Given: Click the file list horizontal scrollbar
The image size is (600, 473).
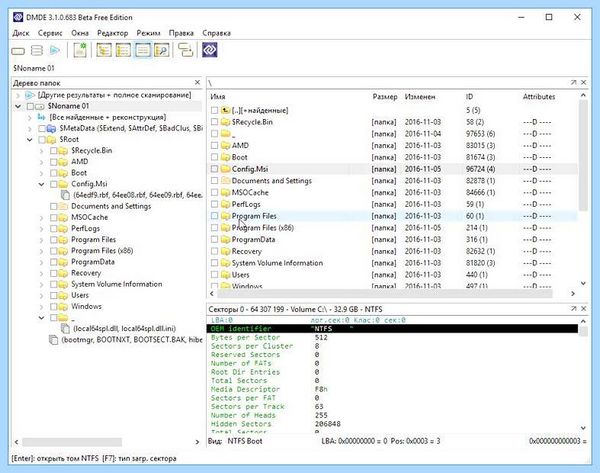Looking at the screenshot, I should tap(385, 294).
